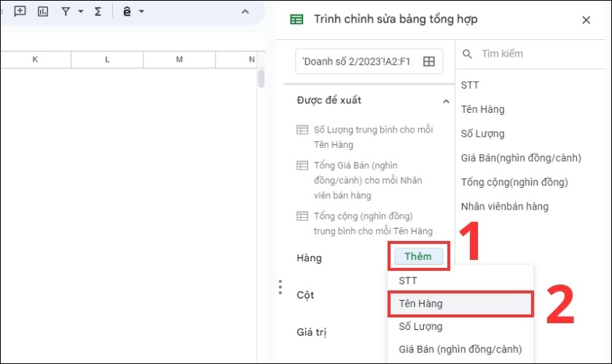
Task: Select suggestion Tổng cộng trung bình cho mỗi Tên Hàng
Action: pos(373,223)
